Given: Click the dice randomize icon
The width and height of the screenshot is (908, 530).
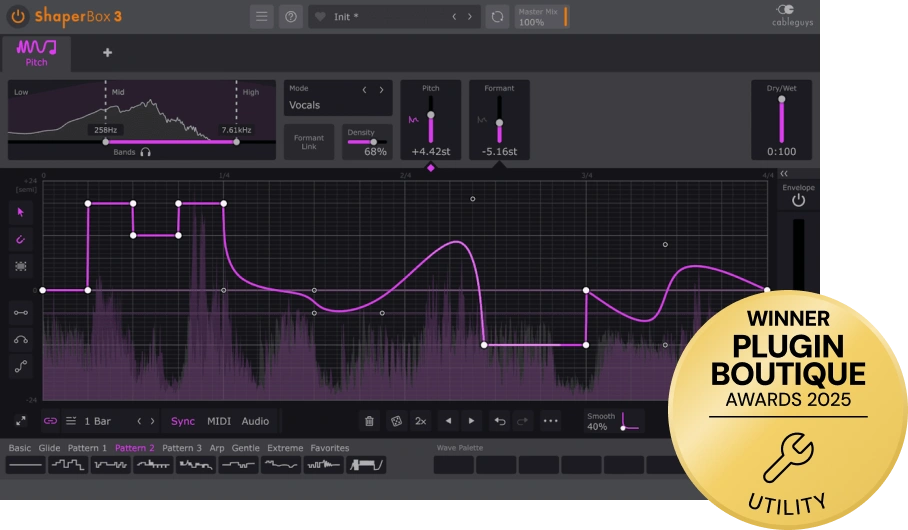Looking at the screenshot, I should [396, 421].
